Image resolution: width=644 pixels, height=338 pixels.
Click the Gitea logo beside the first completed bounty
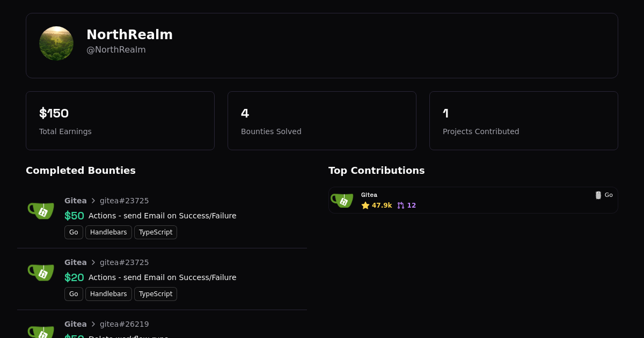coord(41,210)
